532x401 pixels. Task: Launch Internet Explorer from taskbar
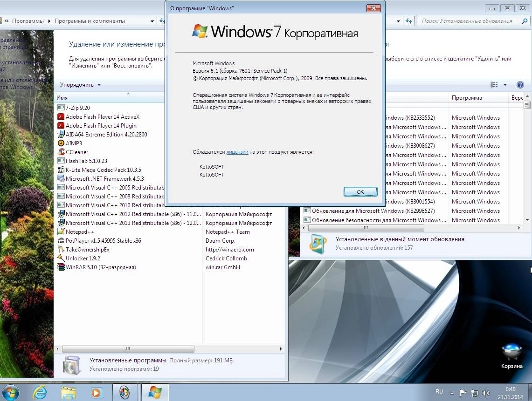pyautogui.click(x=40, y=393)
